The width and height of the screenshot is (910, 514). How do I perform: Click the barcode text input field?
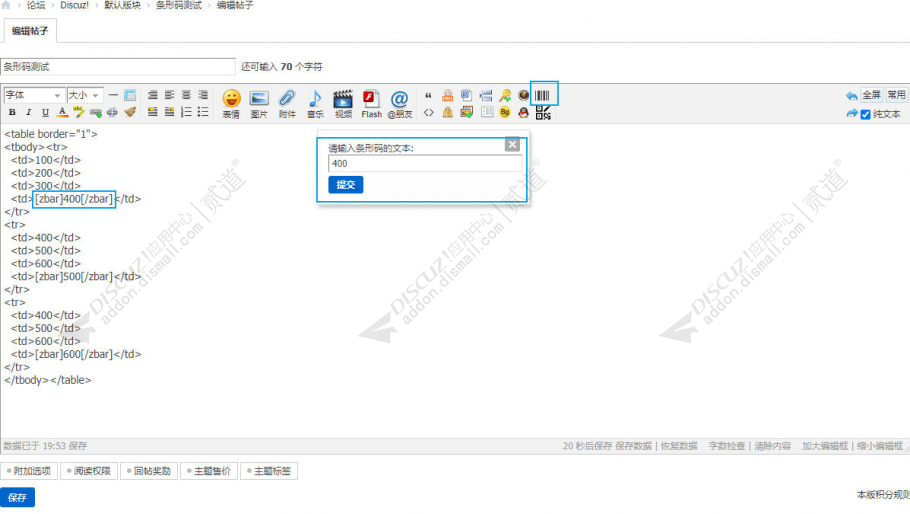tap(424, 164)
